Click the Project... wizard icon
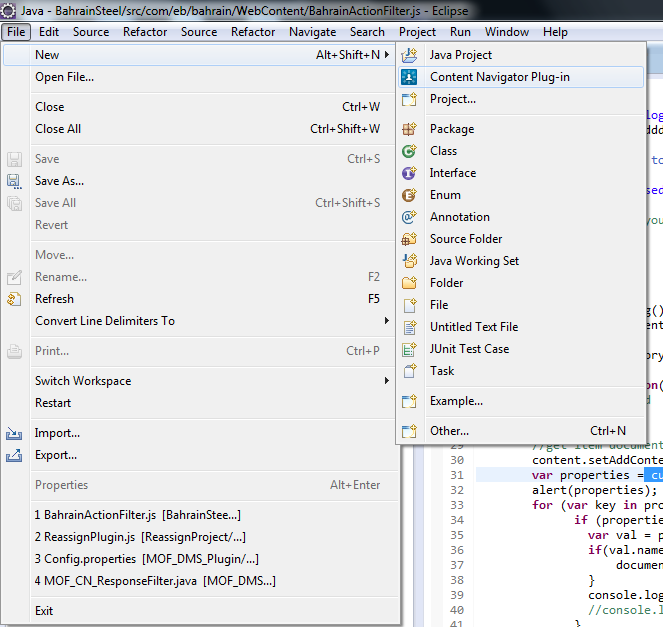This screenshot has height=627, width=663. click(x=409, y=99)
